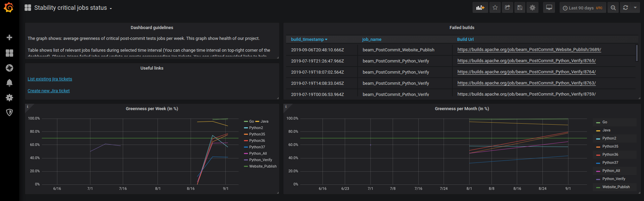This screenshot has width=644, height=201.
Task: Star this dashboard as favorite
Action: click(x=495, y=7)
